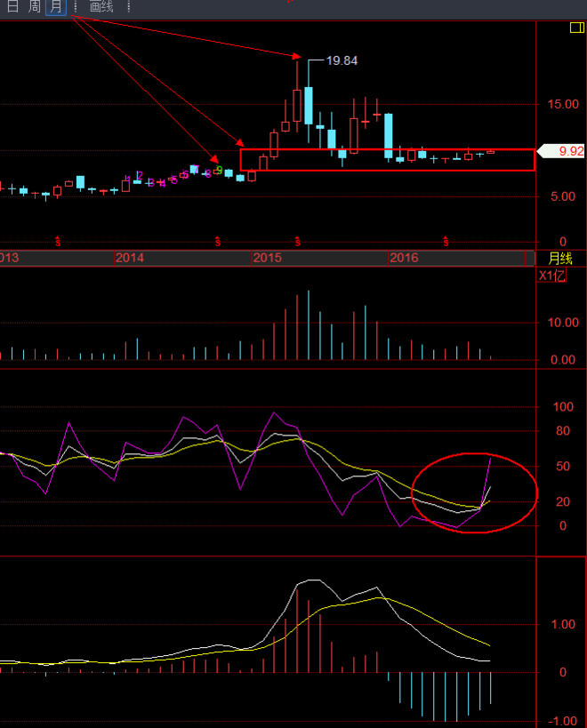Viewport: 587px width, 728px height.
Task: Select the 2016 marker on the time axis
Action: 404,258
